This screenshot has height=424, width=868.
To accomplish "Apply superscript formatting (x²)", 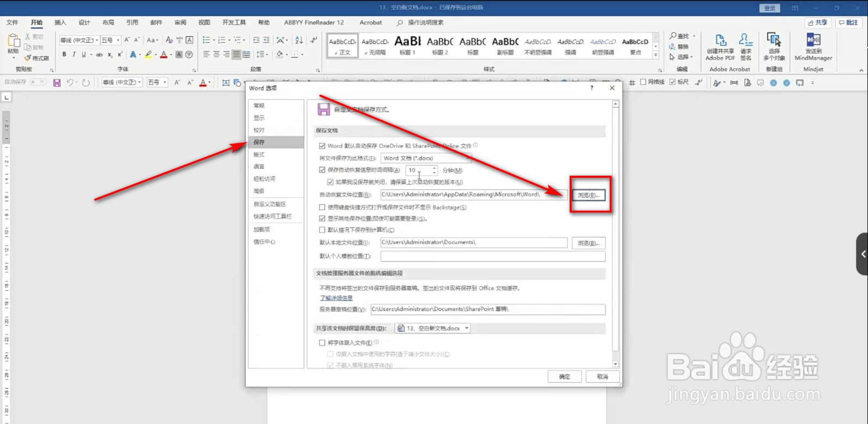I will click(x=119, y=54).
